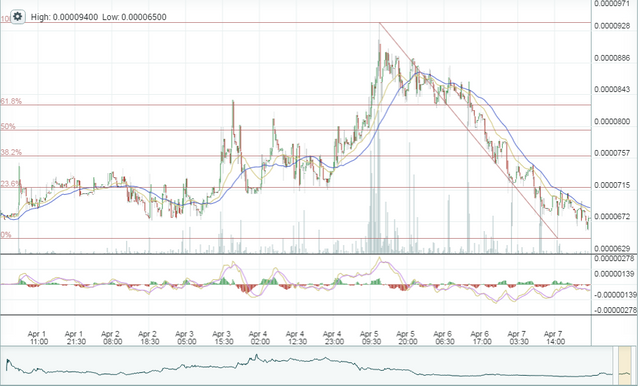Select the 0% Fibonacci level label
This screenshot has height=386, width=640.
6,235
